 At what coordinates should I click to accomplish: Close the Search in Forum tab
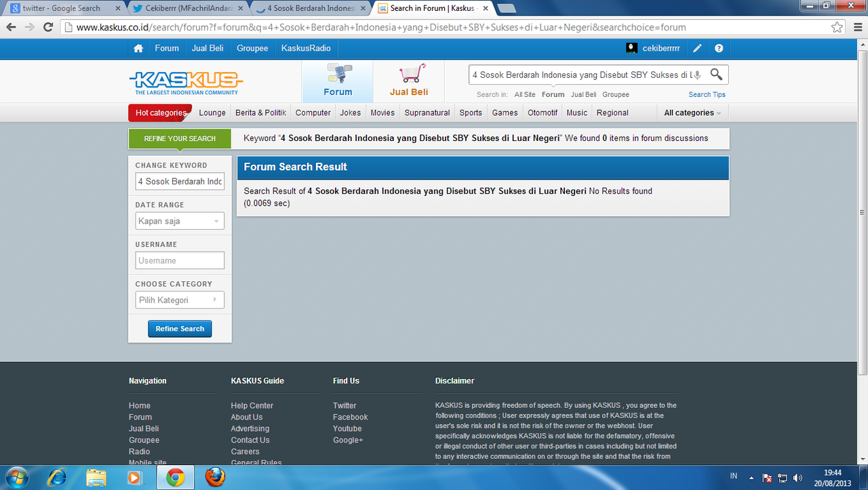[485, 8]
